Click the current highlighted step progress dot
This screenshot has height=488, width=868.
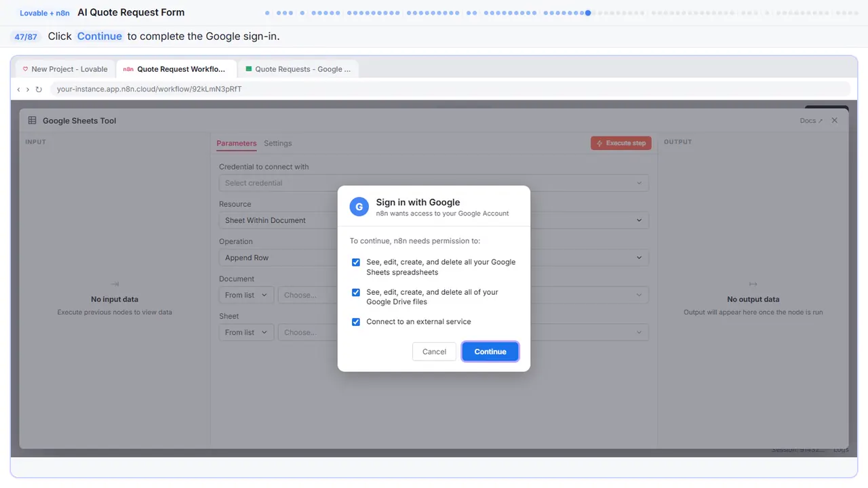pos(588,13)
